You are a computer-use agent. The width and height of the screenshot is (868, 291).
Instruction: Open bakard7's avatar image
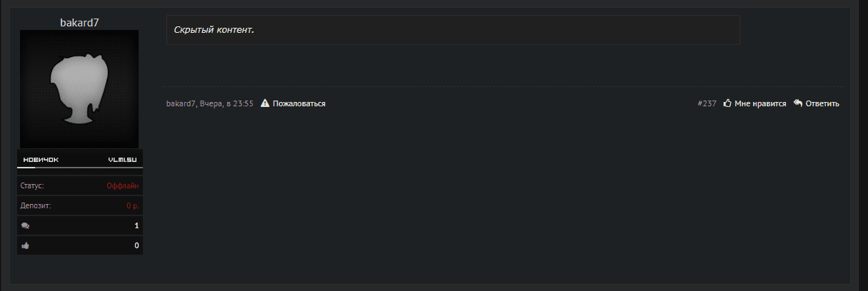(x=79, y=89)
